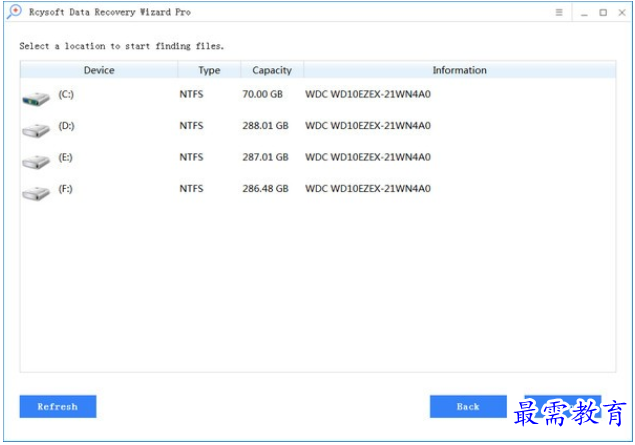Click NTFS type in the E: row

pos(191,158)
